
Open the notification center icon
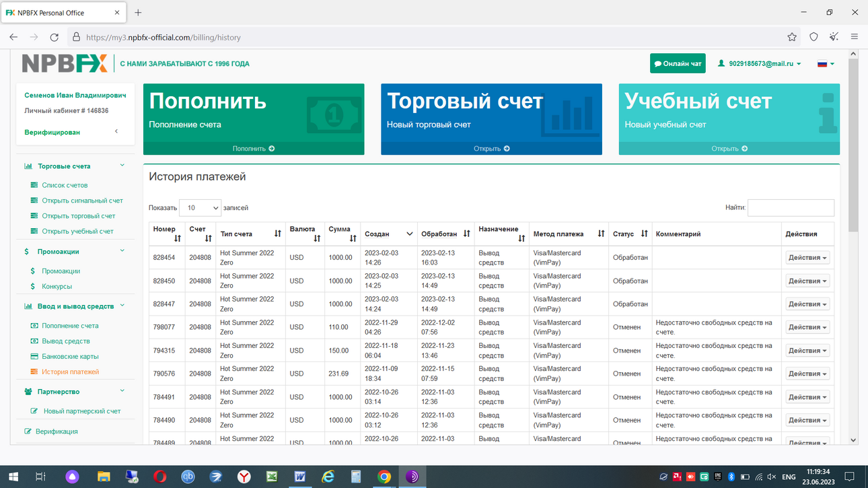(x=849, y=477)
